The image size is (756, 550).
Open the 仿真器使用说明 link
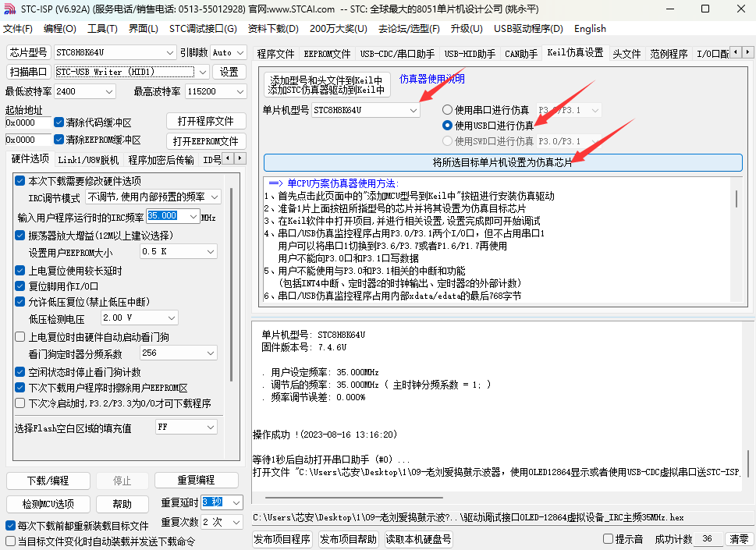click(432, 79)
